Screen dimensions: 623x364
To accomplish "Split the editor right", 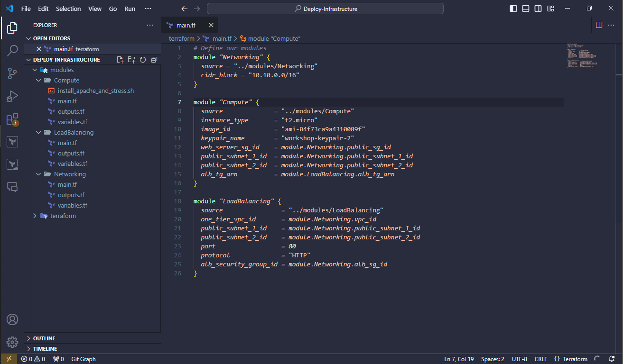I will point(599,25).
